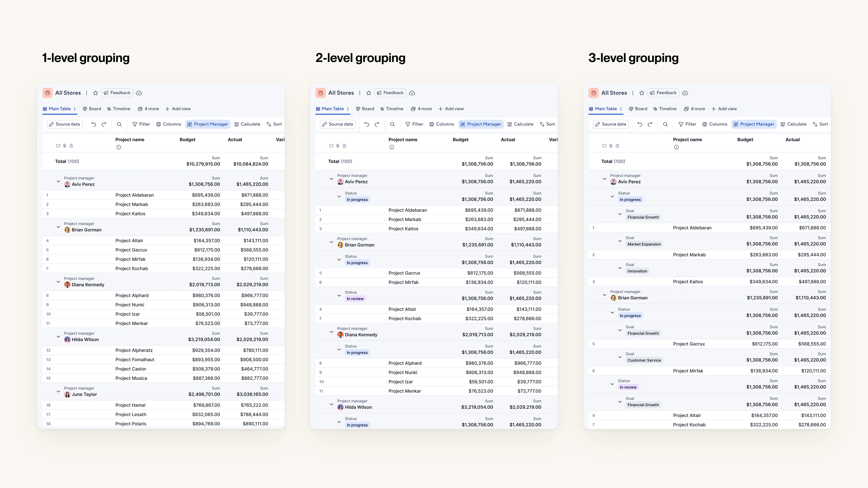Screen dimensions: 868x488
Task: Open All Stores three-dot menu in 3-level panel
Action: (x=633, y=93)
